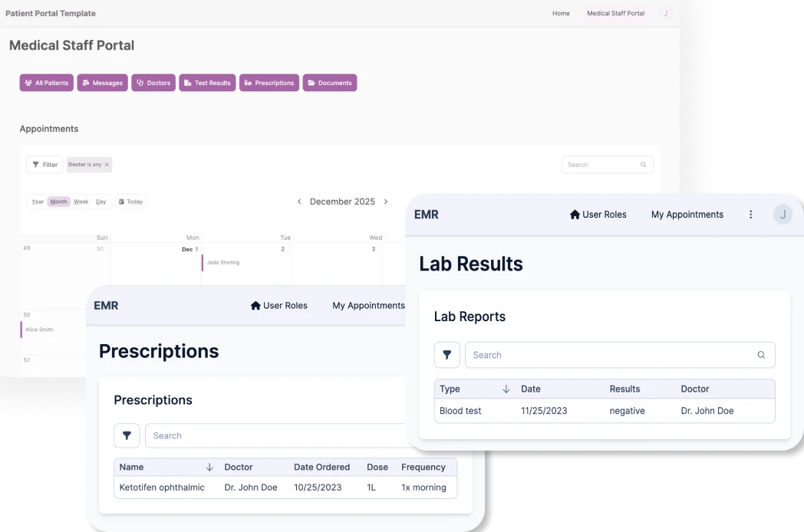Screen dimensions: 804x532
Task: Open the three-dot menu in Lab Results
Action: coord(750,215)
